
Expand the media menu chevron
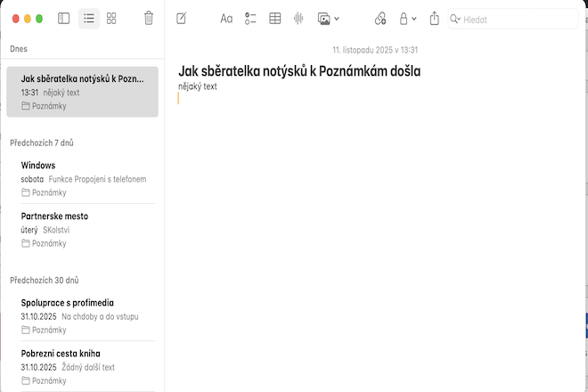(x=337, y=19)
